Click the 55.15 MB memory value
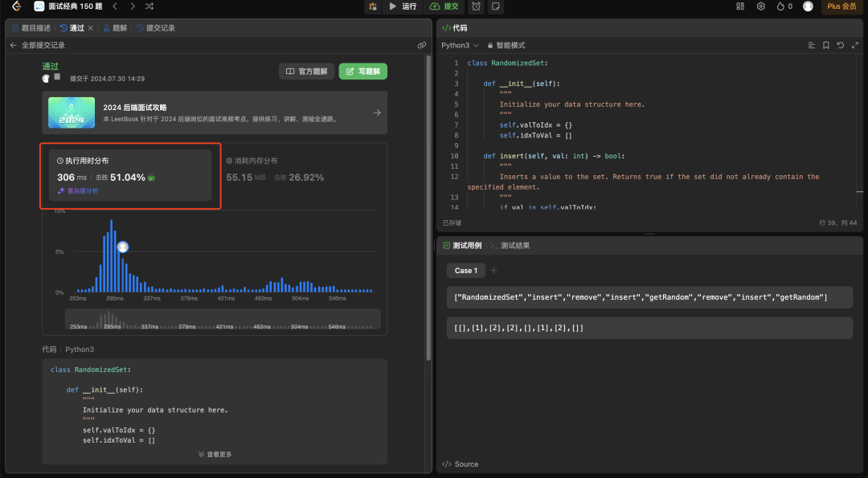Image resolution: width=868 pixels, height=478 pixels. click(246, 178)
